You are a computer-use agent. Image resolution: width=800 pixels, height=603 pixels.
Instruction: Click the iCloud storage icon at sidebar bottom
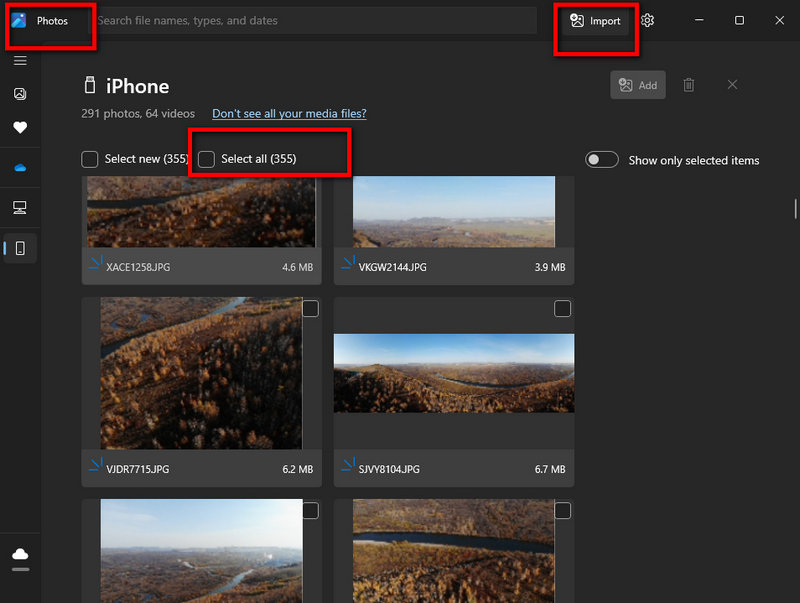(20, 554)
